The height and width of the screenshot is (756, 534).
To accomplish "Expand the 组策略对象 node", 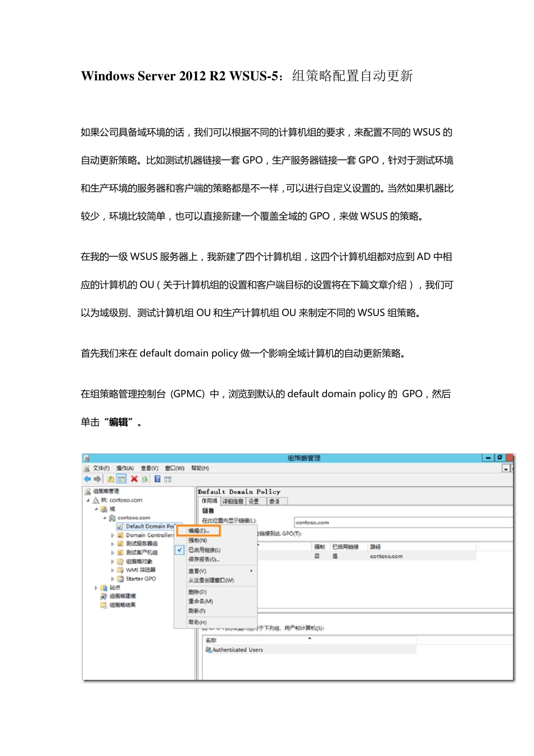I will (112, 561).
